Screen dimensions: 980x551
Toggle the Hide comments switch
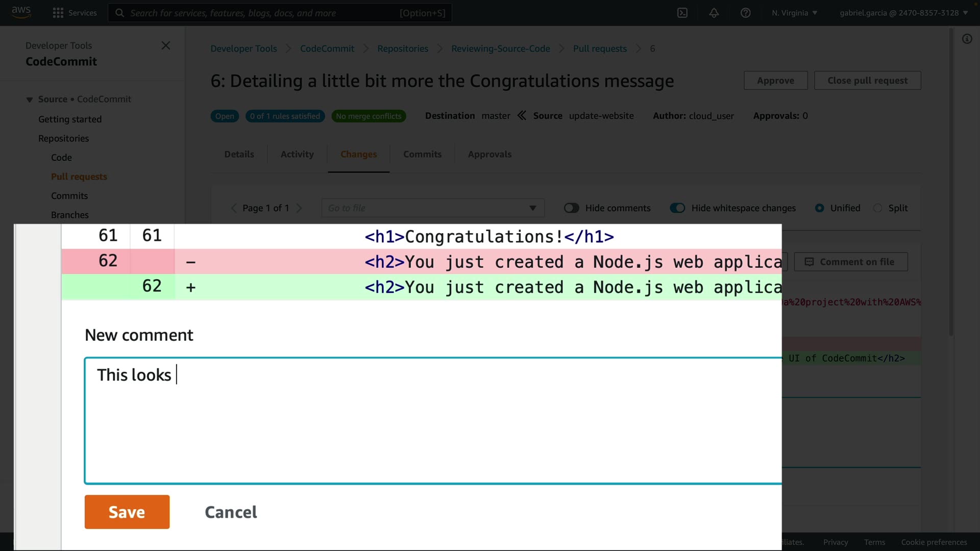[x=571, y=208]
